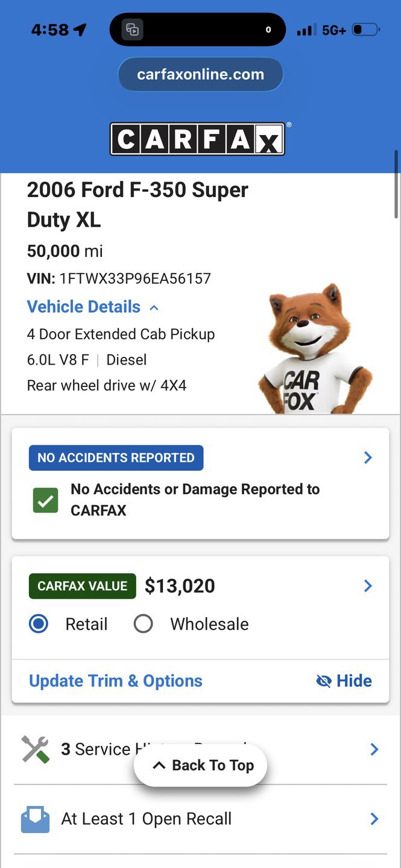Viewport: 401px width, 868px height.
Task: Tap the crossed-out eye Hide icon
Action: (x=324, y=681)
